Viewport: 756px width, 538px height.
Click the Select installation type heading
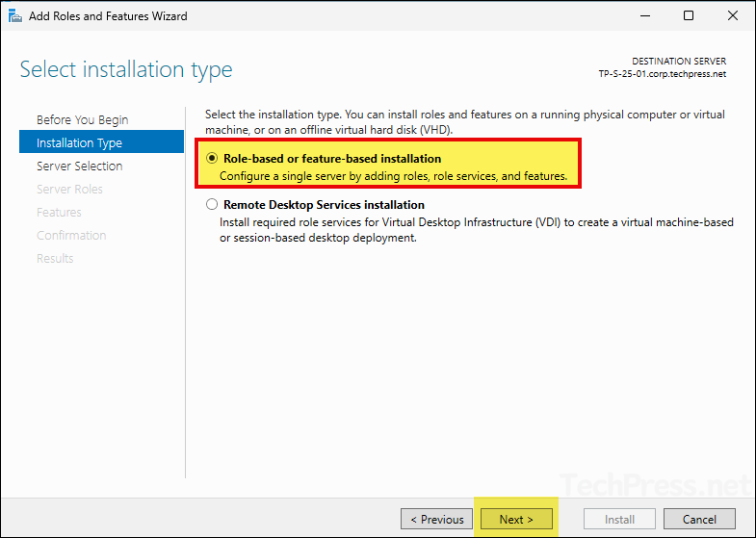[x=126, y=69]
